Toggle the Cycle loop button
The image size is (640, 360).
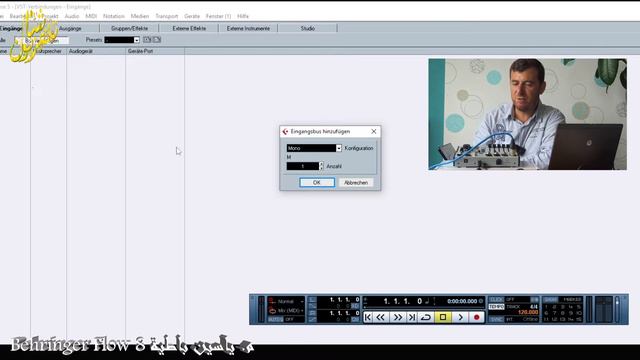pos(426,317)
